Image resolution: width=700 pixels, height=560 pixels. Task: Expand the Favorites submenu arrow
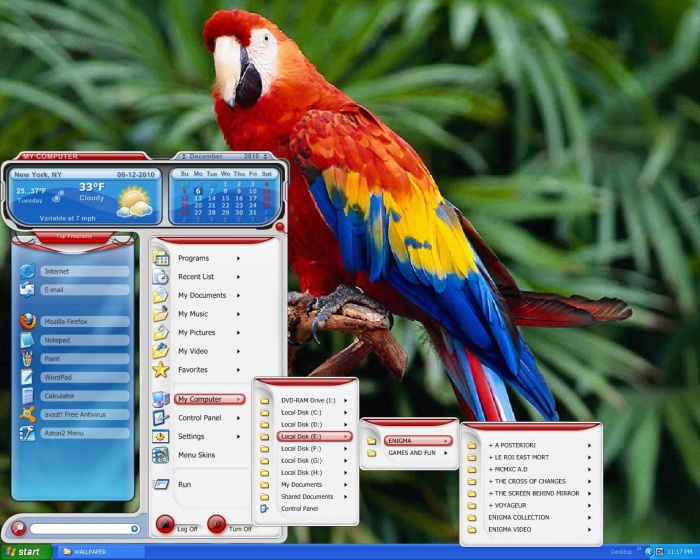pyautogui.click(x=238, y=370)
